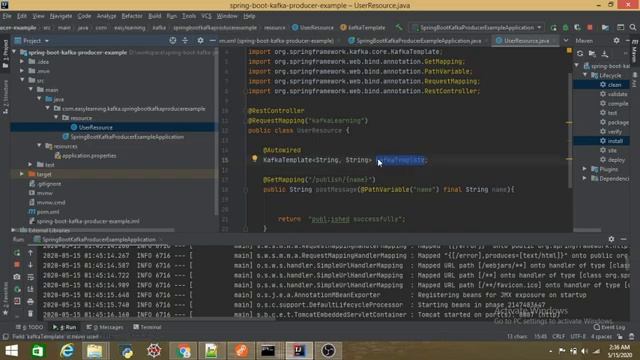The width and height of the screenshot is (640, 360).
Task: Click the down arrow in Run console
Action: [x=31, y=264]
